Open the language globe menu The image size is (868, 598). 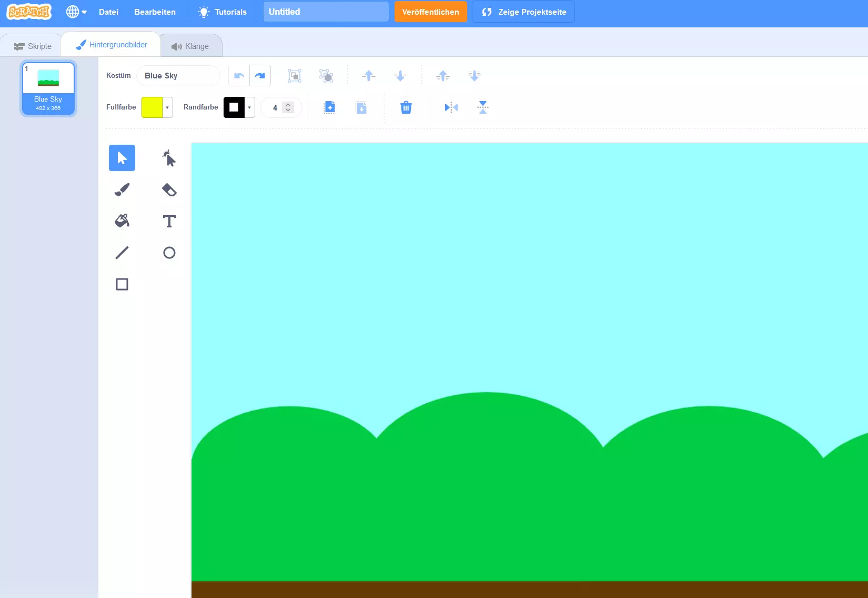click(76, 11)
